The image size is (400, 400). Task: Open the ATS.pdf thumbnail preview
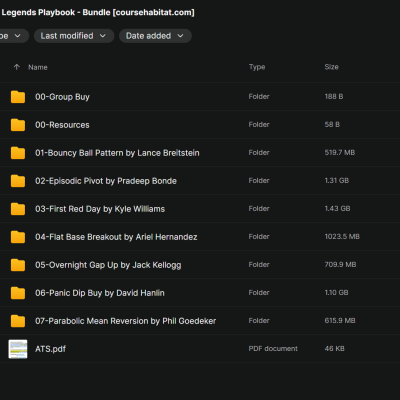pyautogui.click(x=18, y=349)
